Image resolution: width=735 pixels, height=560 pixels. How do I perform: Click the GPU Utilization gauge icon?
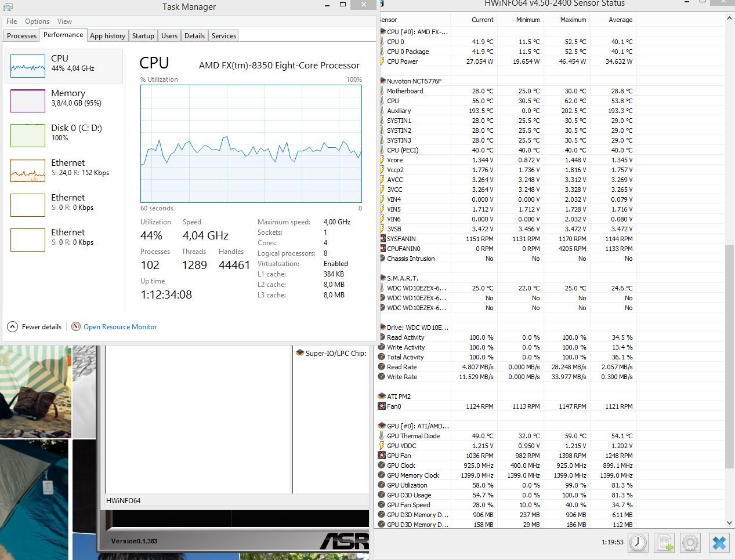[x=382, y=485]
